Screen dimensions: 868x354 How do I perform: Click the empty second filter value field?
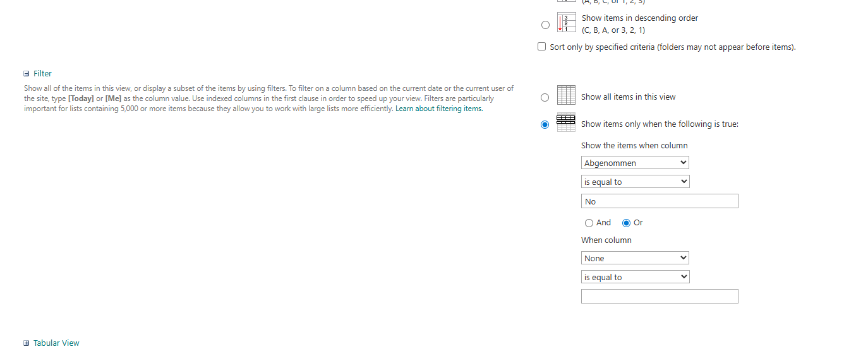point(660,296)
